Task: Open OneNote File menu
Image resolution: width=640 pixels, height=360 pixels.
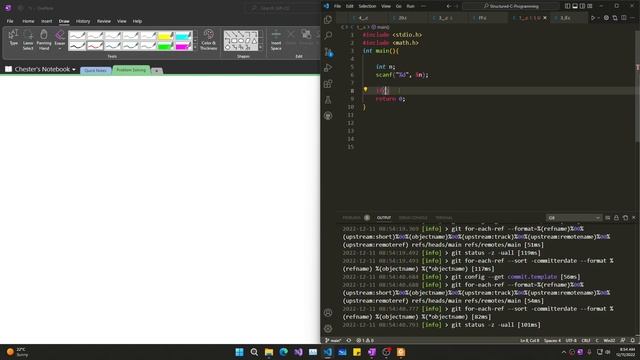Action: [x=10, y=21]
